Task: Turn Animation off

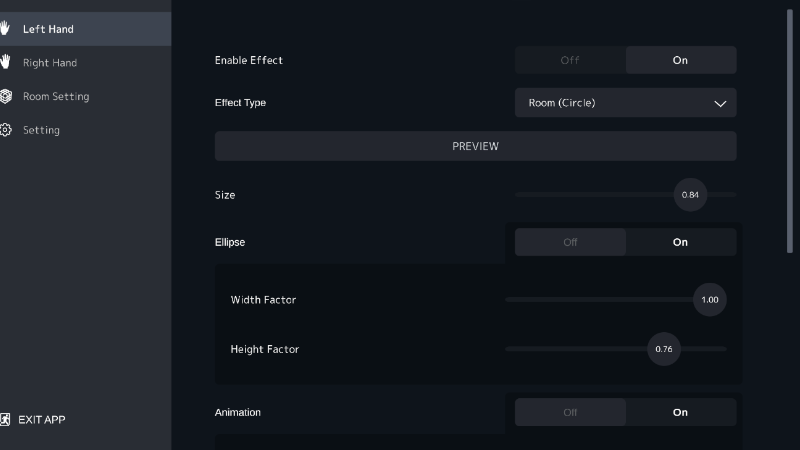Action: 570,412
